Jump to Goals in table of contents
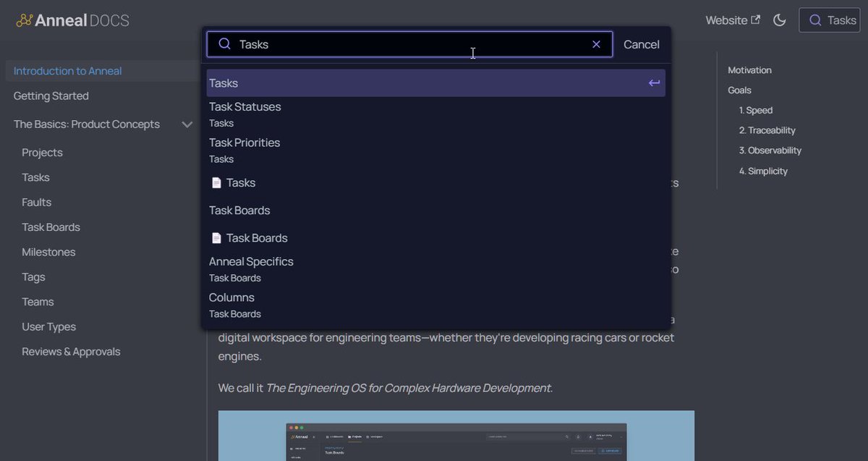Viewport: 868px width, 461px height. coord(739,90)
